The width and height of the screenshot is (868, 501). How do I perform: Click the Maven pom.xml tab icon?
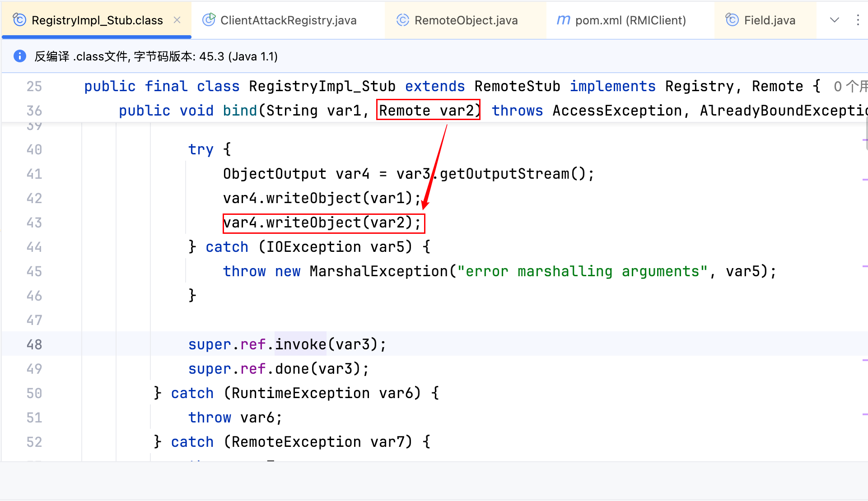[x=563, y=20]
